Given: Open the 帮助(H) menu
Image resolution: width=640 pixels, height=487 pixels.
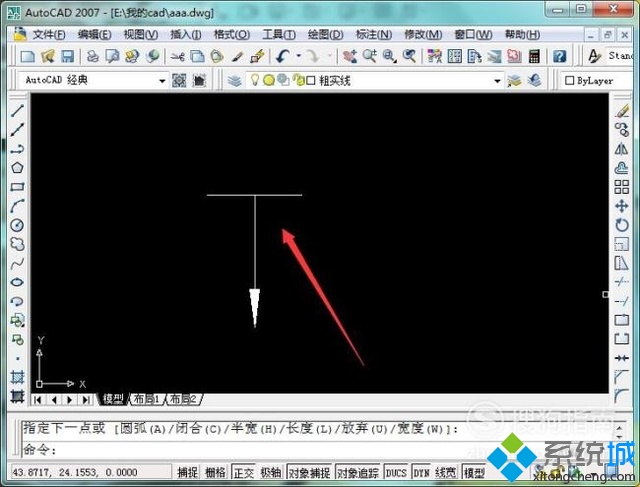Looking at the screenshot, I should 522,34.
